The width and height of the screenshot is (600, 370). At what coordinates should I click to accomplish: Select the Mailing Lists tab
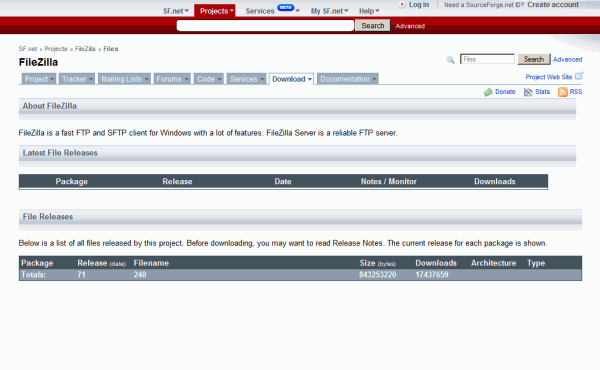pos(124,79)
